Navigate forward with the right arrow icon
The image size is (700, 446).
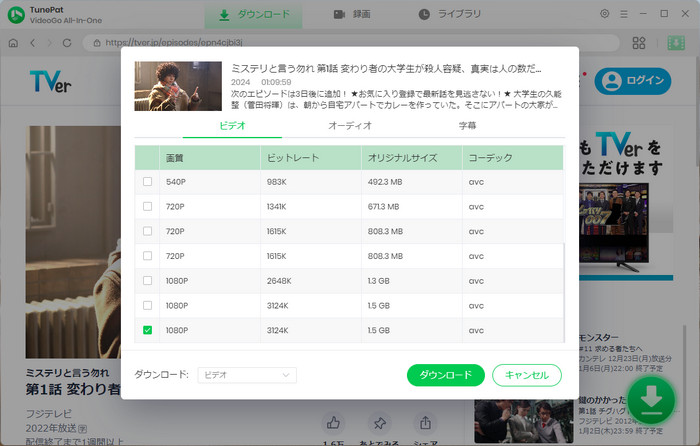point(50,43)
